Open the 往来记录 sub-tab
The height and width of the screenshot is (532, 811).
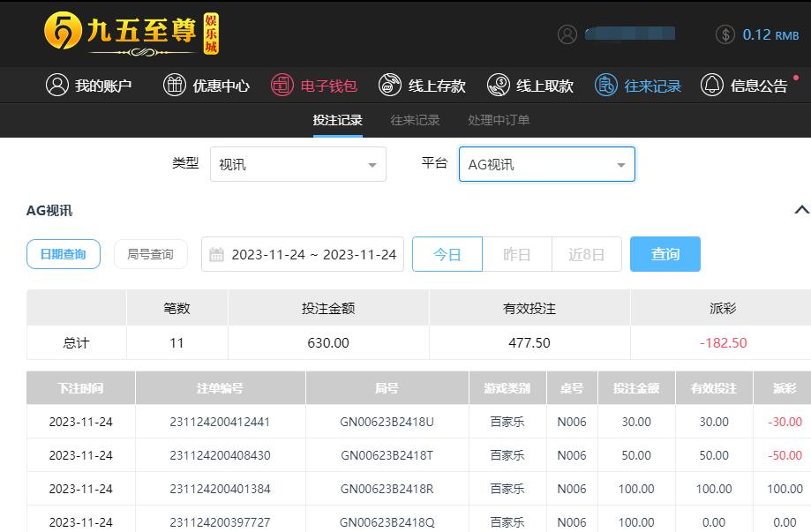point(415,120)
